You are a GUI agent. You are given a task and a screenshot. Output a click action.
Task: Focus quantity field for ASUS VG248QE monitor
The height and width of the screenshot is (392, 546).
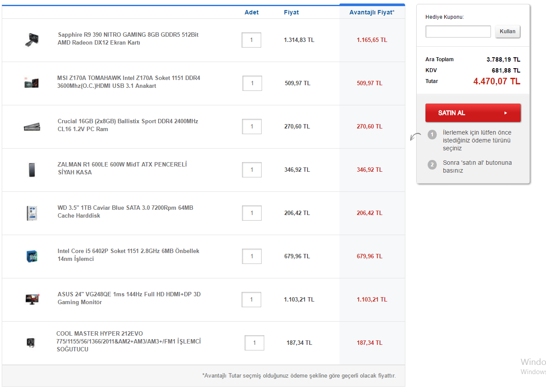pos(251,299)
